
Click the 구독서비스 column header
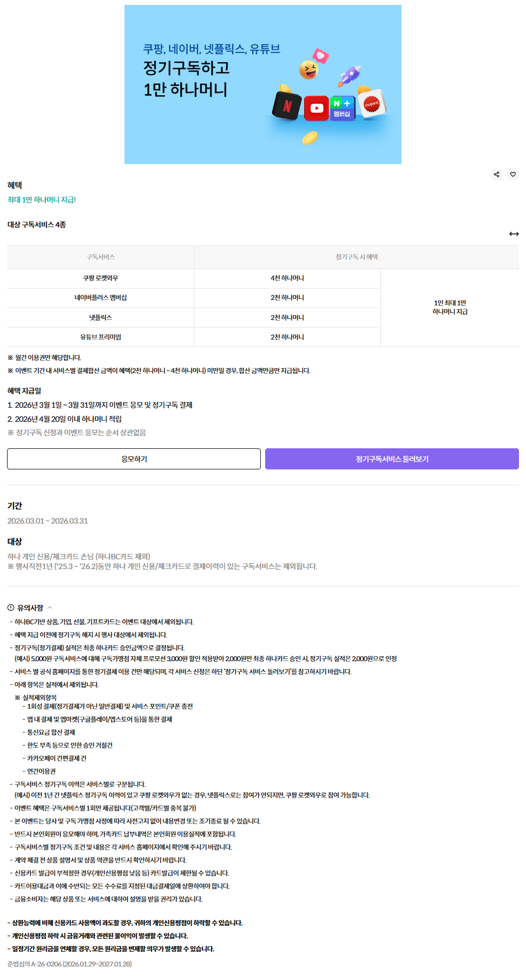[x=101, y=257]
